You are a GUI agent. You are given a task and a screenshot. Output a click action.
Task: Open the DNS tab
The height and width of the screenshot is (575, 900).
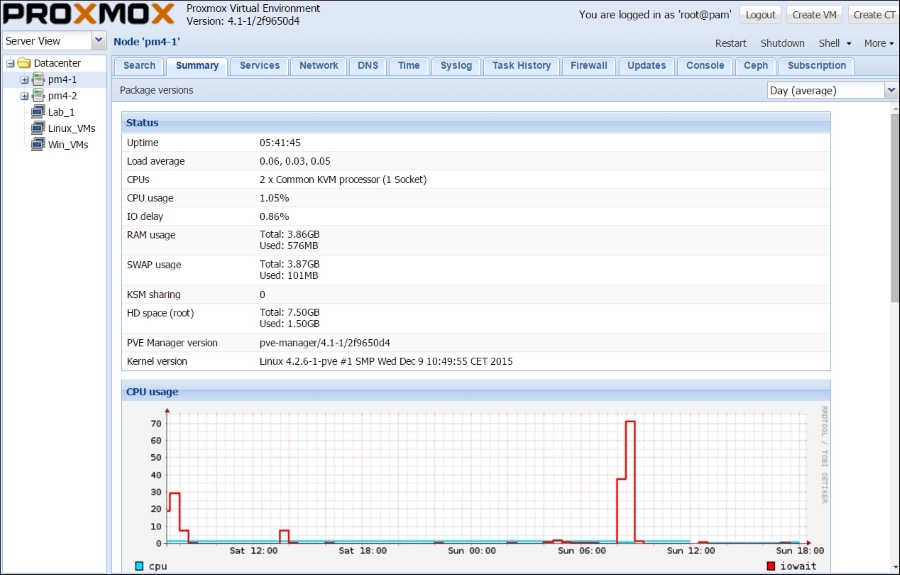(x=368, y=66)
